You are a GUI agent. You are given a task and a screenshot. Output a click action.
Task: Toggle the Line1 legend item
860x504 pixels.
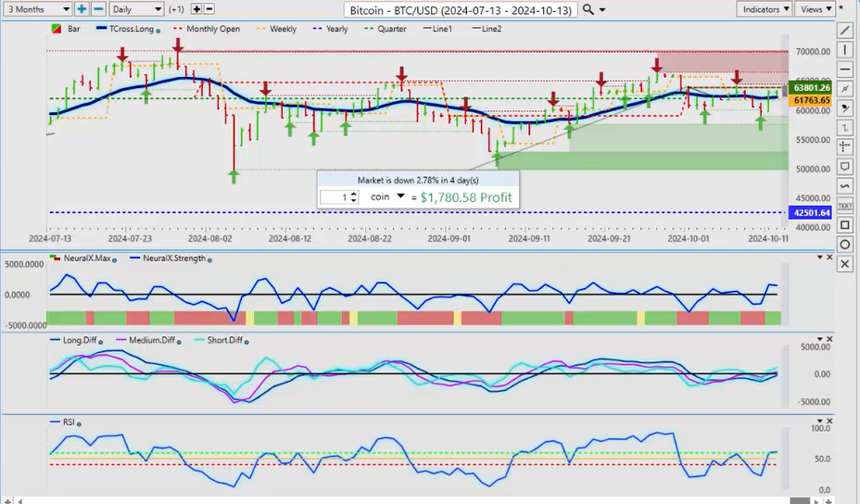437,29
